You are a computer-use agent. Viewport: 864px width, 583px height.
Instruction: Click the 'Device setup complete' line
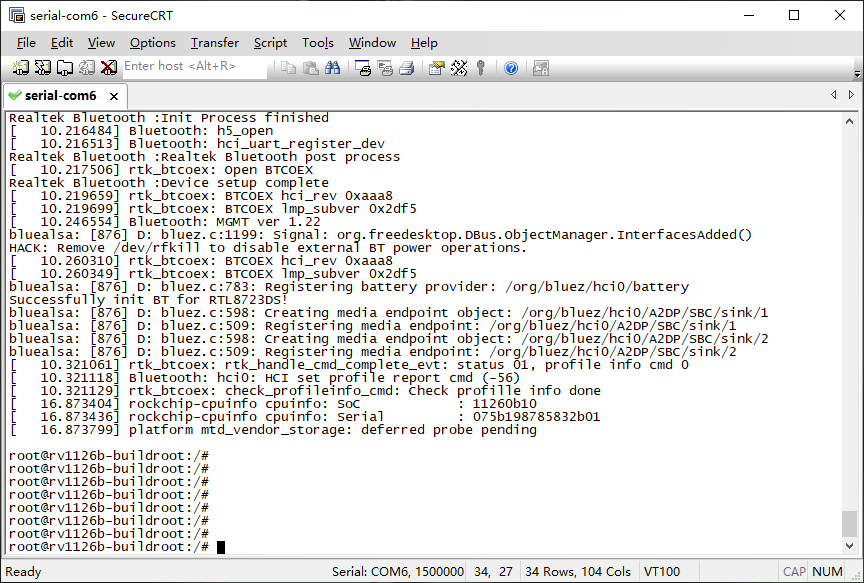(x=169, y=183)
